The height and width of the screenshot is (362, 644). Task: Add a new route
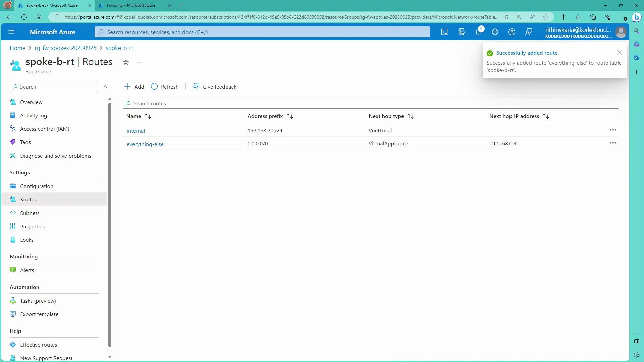point(133,86)
